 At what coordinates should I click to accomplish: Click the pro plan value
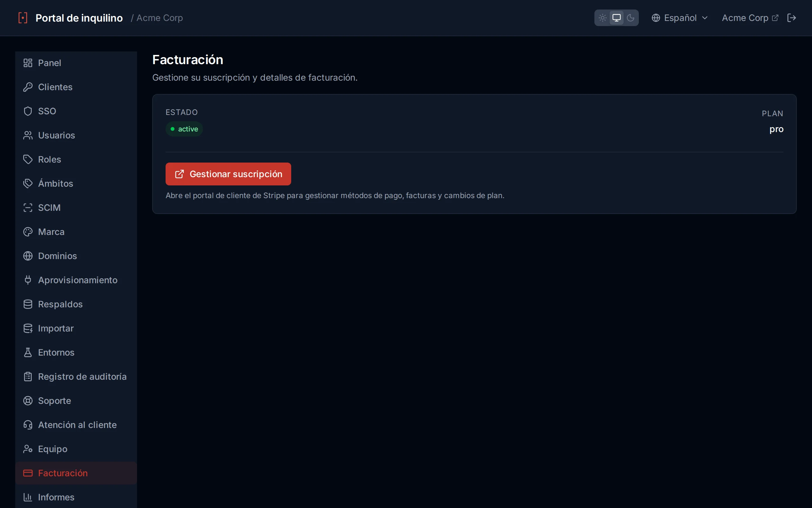click(776, 129)
